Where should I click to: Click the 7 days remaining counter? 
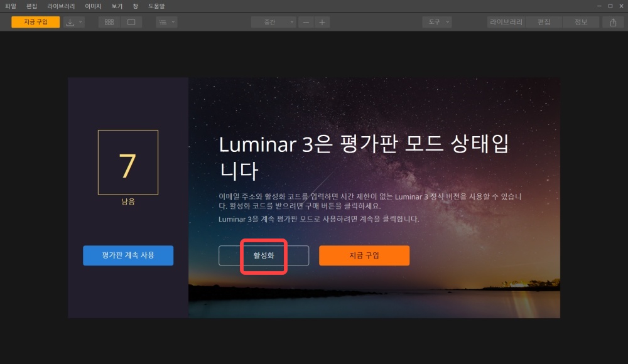[x=128, y=163]
